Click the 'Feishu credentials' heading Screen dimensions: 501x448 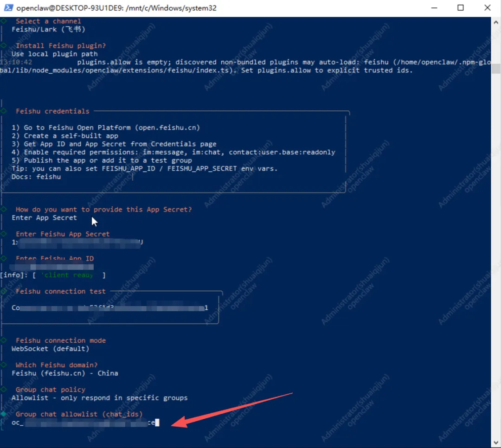tap(52, 111)
